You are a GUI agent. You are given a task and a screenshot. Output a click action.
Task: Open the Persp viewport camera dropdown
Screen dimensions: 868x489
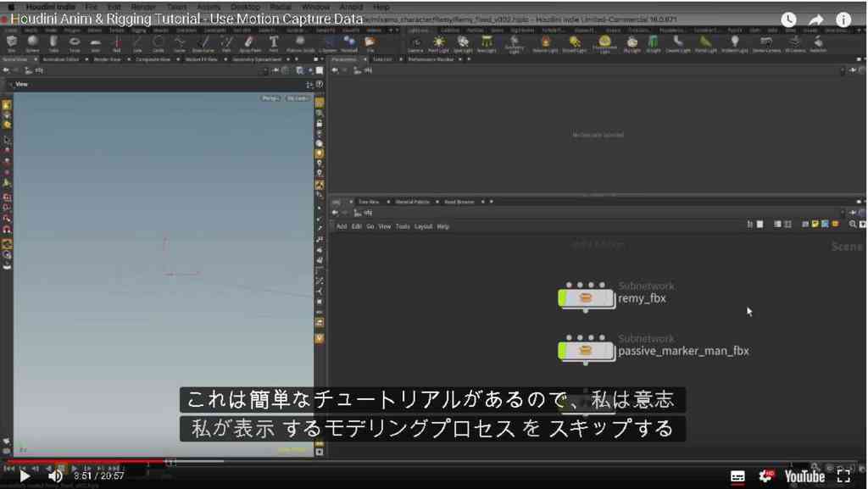click(x=270, y=98)
